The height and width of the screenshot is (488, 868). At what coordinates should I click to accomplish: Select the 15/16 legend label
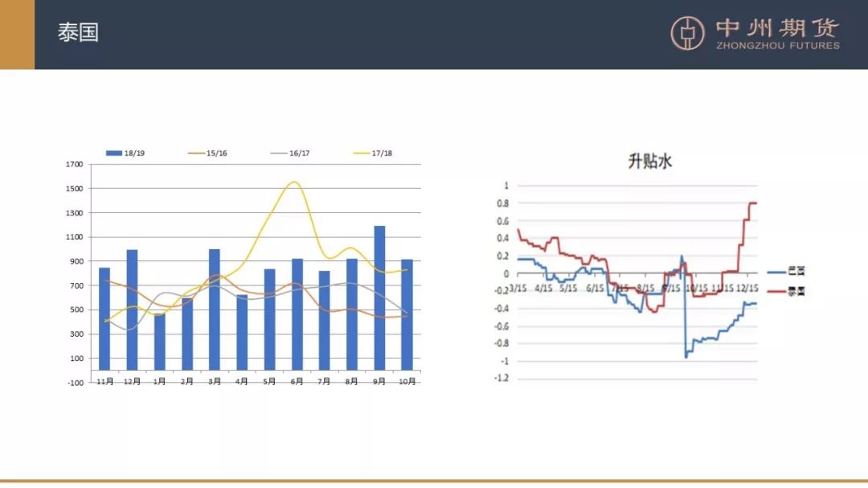[x=216, y=153]
